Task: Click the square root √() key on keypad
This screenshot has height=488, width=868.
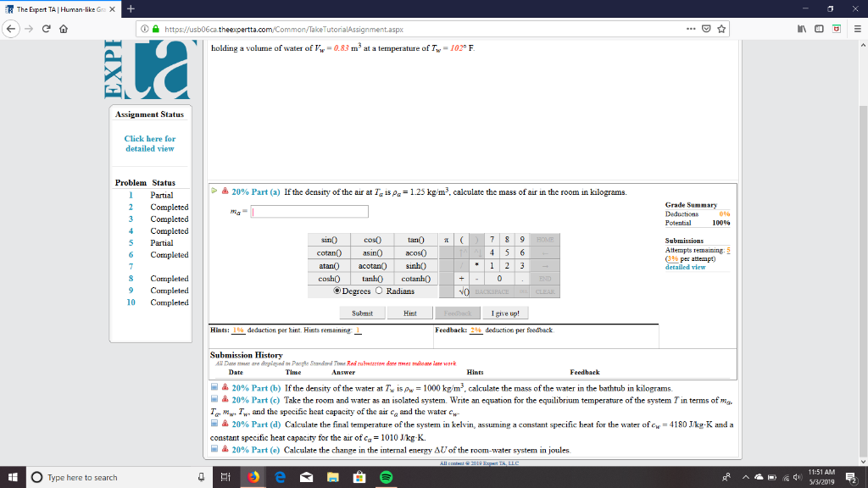Action: point(463,292)
